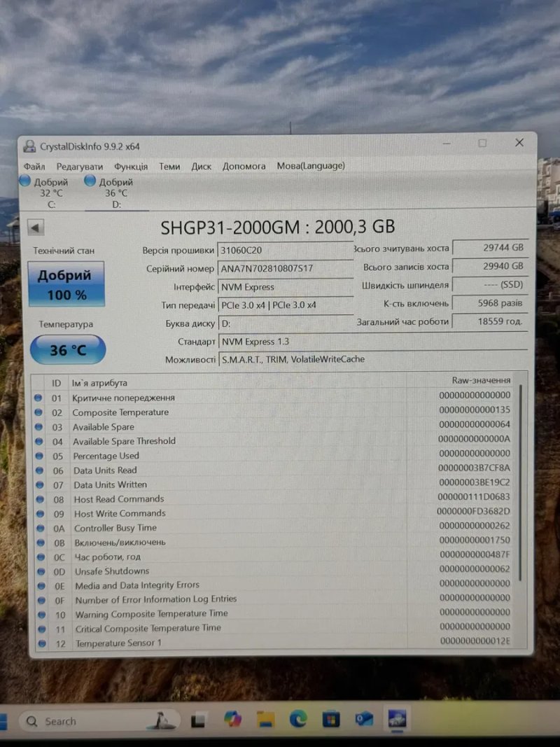The width and height of the screenshot is (560, 747).
Task: Click the PCIe 3.0 x4 transfer mode field
Action: coord(285,305)
